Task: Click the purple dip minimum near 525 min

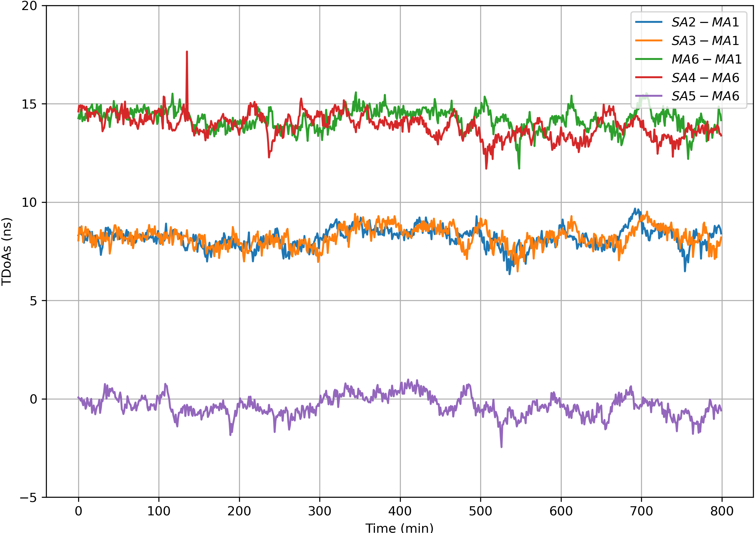Action: pos(501,446)
